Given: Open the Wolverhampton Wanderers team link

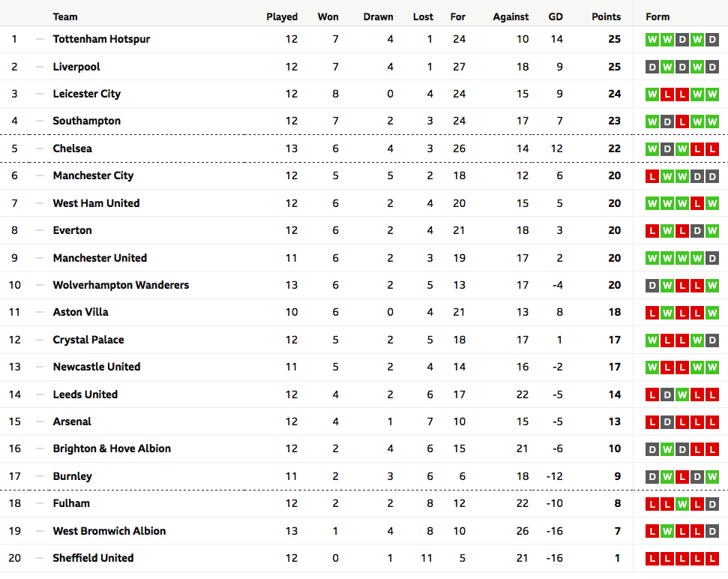Looking at the screenshot, I should (x=121, y=285).
